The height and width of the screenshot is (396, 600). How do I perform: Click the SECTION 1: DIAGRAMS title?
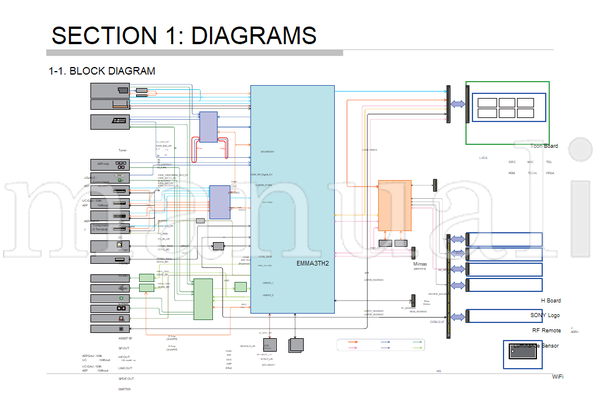coord(184,36)
